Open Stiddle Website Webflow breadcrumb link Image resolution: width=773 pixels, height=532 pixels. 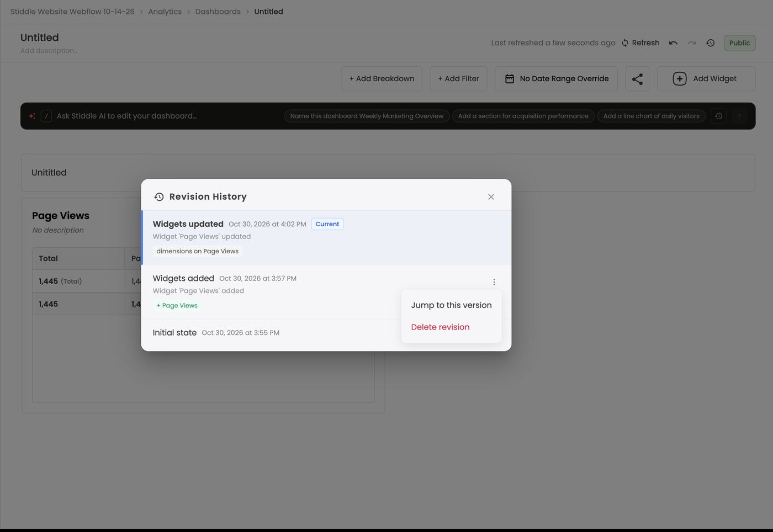coord(72,12)
